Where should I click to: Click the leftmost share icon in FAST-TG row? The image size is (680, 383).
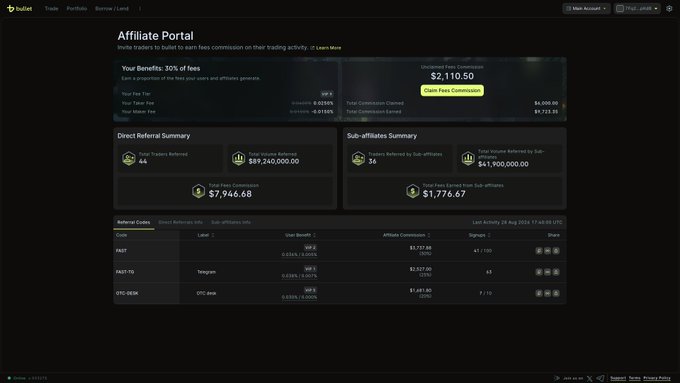[539, 272]
